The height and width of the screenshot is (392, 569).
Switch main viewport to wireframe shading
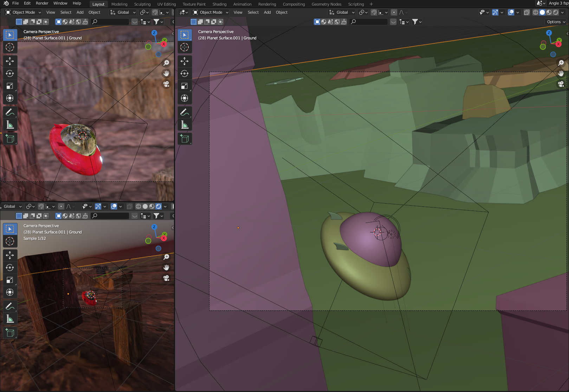[536, 12]
